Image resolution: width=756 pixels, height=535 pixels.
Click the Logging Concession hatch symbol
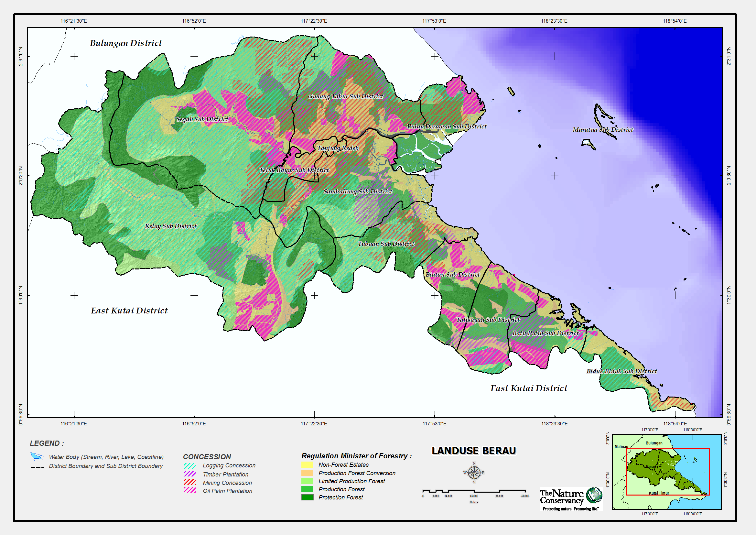click(190, 466)
